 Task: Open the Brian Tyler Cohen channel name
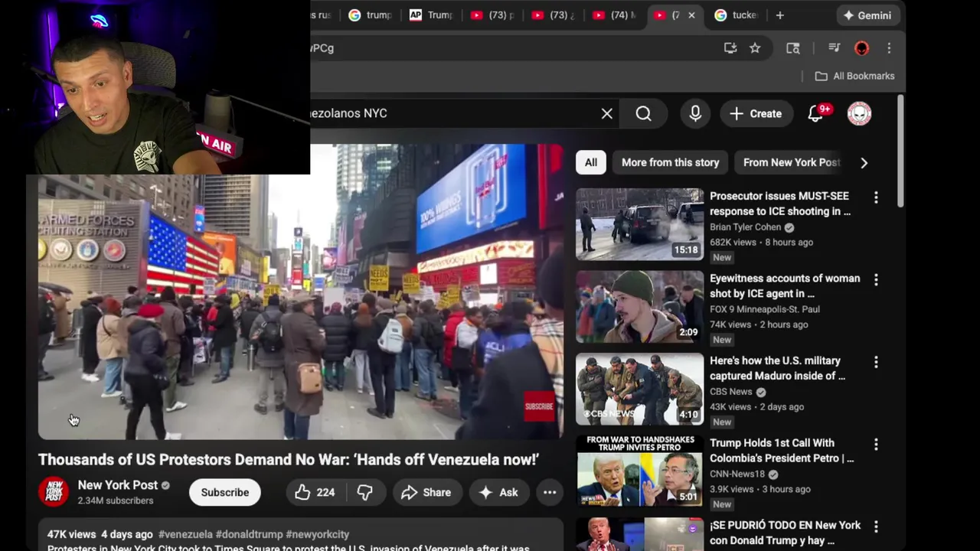[x=745, y=227]
